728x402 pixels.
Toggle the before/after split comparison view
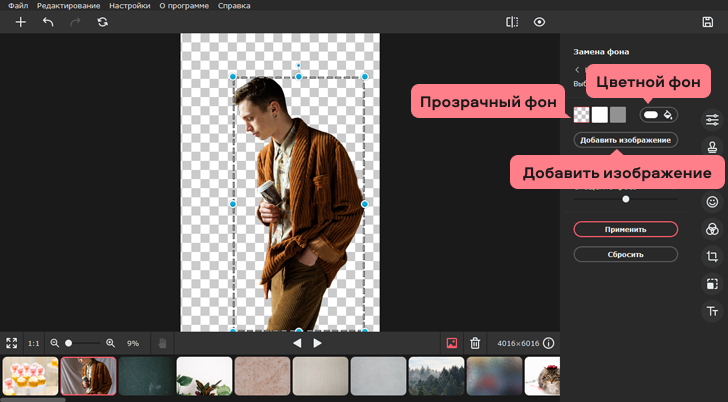click(x=512, y=21)
